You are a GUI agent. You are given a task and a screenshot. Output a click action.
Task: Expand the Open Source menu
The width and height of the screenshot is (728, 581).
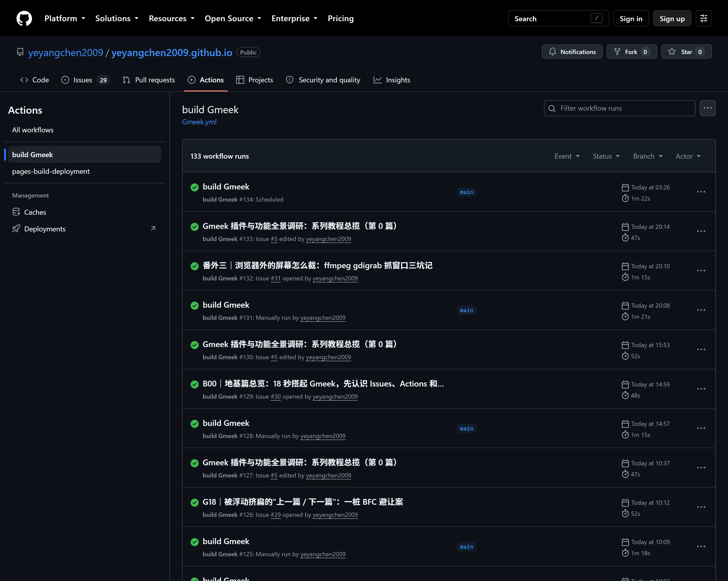click(233, 18)
